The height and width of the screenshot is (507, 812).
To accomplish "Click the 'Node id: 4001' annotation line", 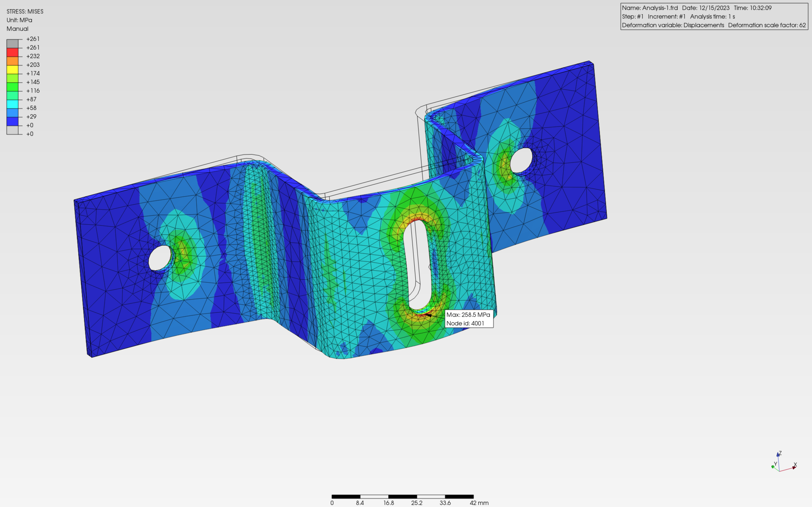I will pyautogui.click(x=465, y=323).
